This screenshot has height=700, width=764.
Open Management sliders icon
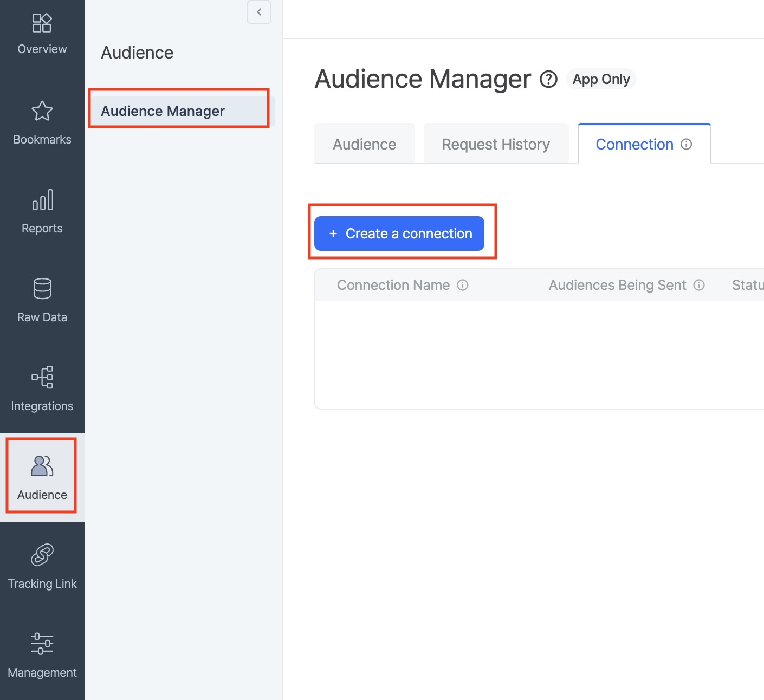pyautogui.click(x=42, y=644)
